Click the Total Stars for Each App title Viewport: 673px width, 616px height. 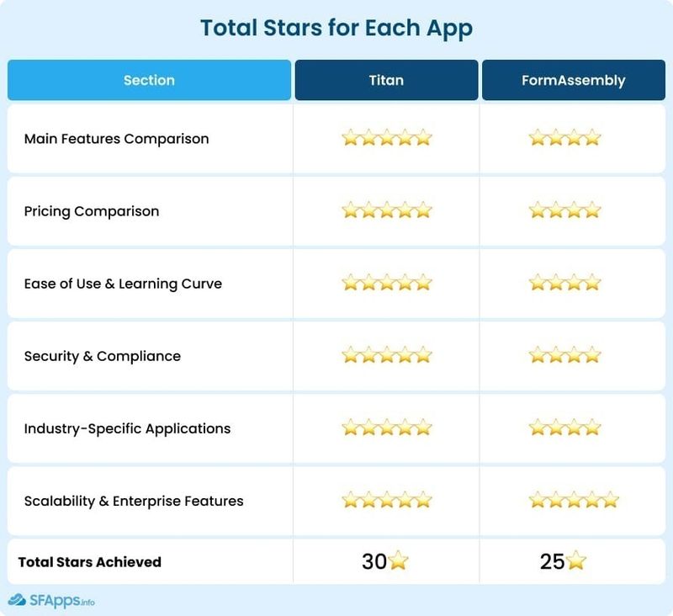[x=336, y=29]
